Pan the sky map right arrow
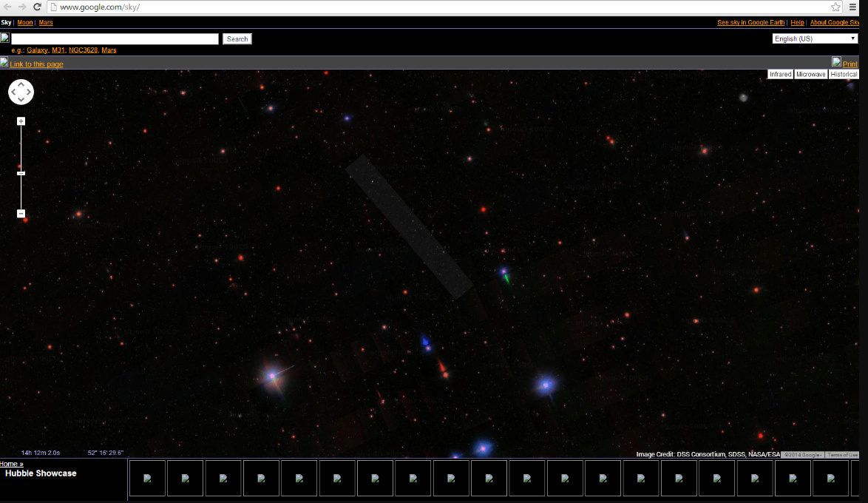 29,92
